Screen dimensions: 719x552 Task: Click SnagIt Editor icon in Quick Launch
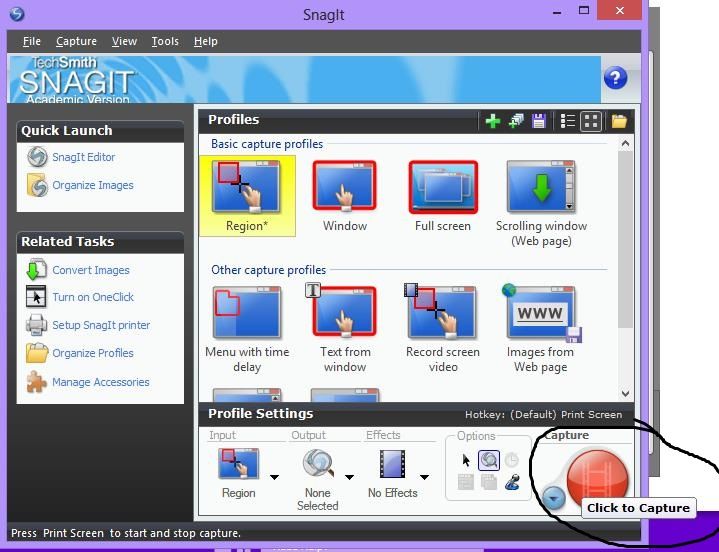[37, 157]
